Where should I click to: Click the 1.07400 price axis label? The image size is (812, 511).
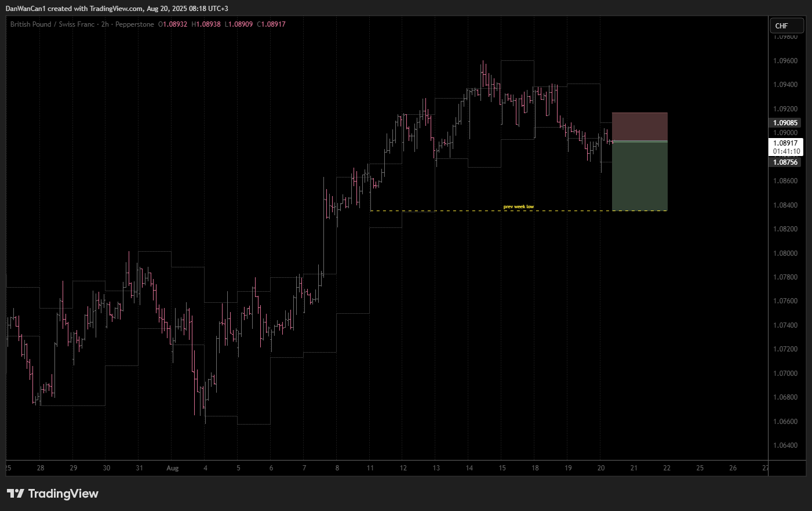point(785,325)
